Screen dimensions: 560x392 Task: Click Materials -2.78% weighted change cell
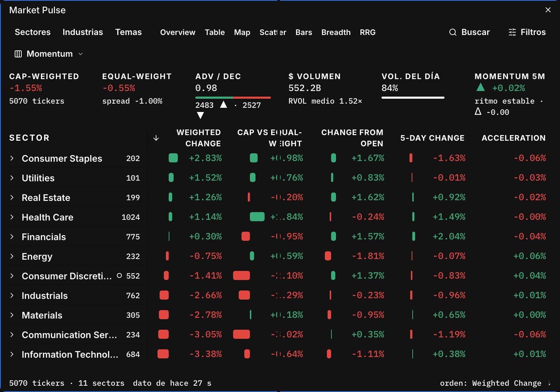[x=205, y=315]
